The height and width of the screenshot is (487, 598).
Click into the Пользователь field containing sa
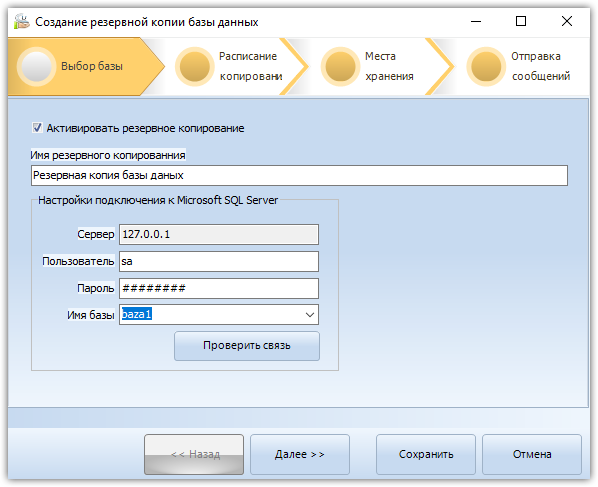click(x=219, y=261)
